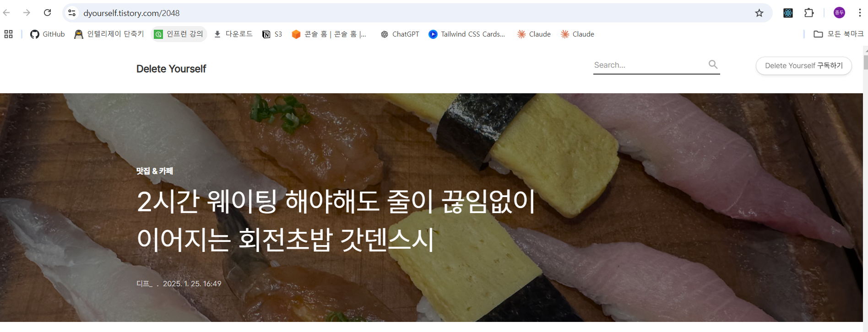868x332 pixels.
Task: Open Chrome three-dot menu
Action: tap(860, 13)
